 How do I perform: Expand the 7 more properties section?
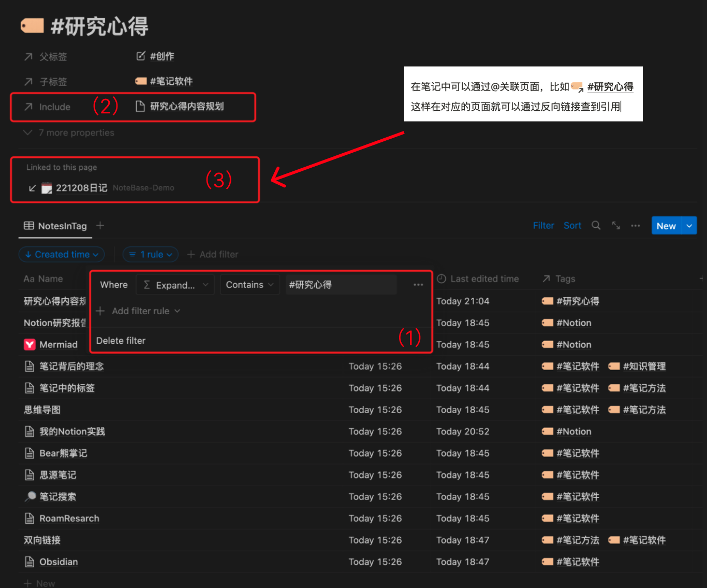tap(69, 133)
